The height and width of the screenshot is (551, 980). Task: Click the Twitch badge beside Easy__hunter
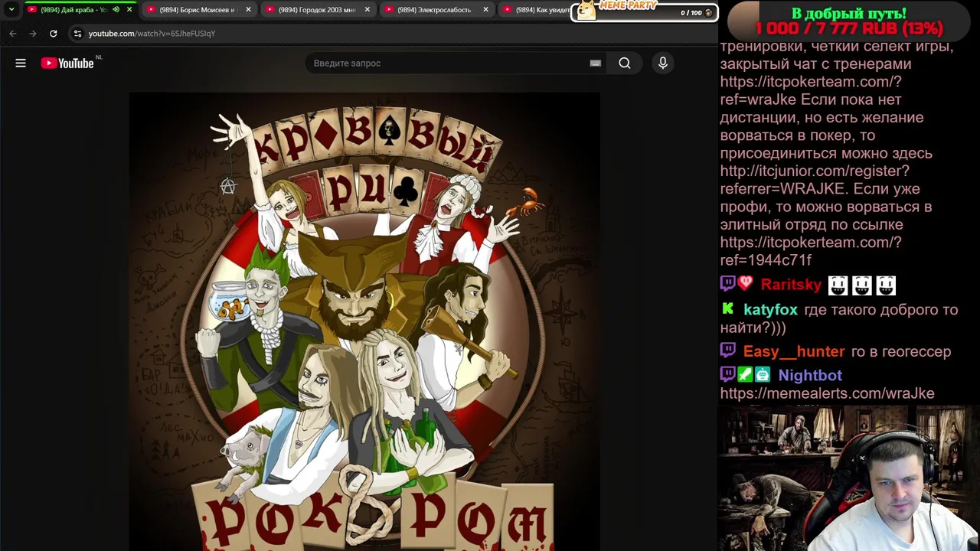point(727,350)
